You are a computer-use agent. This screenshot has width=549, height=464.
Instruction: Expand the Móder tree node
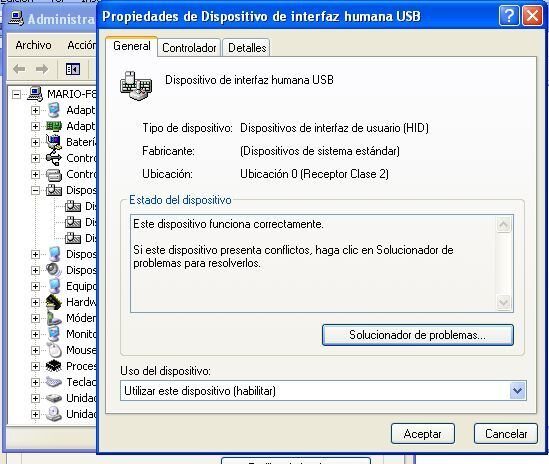pos(35,318)
